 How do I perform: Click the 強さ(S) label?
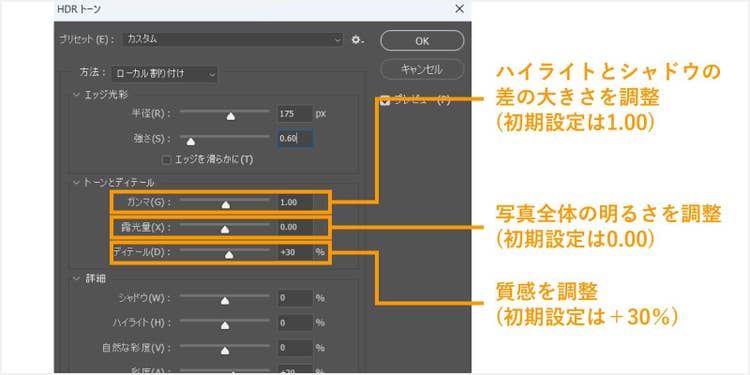pos(153,139)
